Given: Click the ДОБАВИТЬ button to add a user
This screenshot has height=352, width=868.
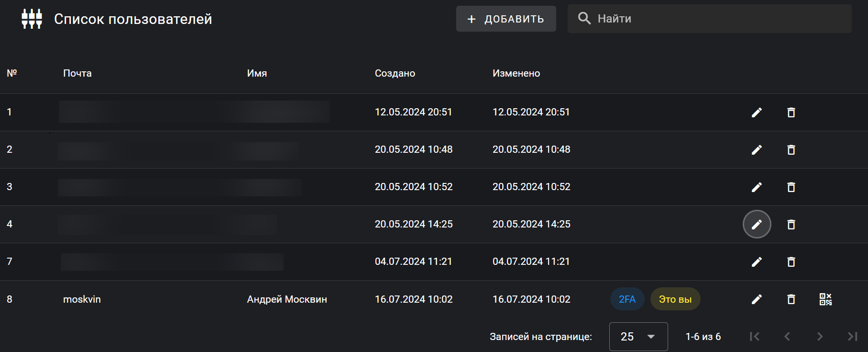Looking at the screenshot, I should [506, 19].
